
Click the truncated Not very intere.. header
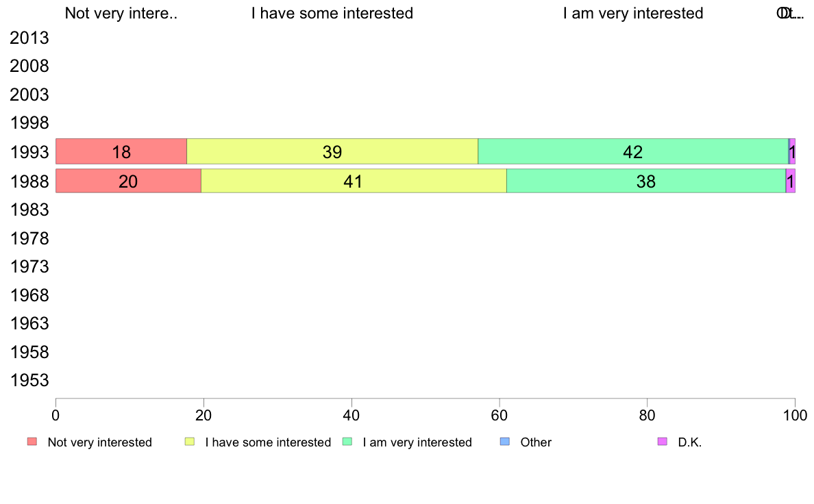coord(121,13)
